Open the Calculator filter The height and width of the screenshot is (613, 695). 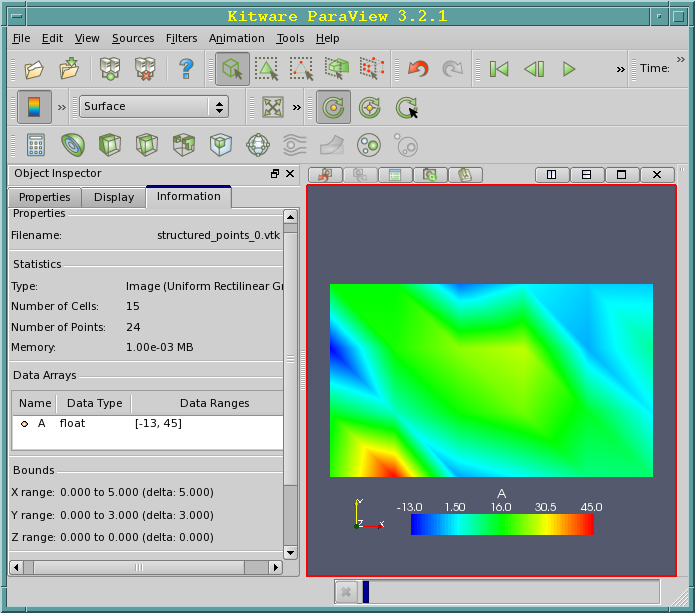(36, 145)
